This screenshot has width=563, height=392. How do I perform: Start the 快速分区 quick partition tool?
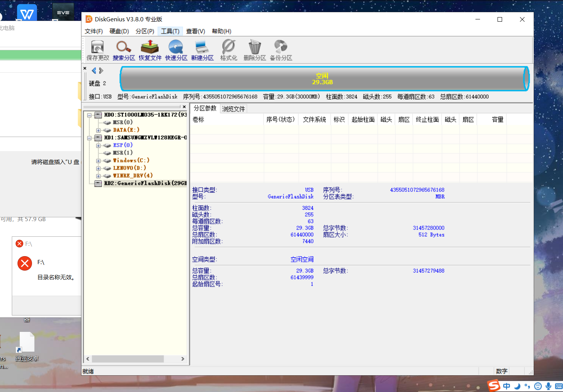(x=176, y=50)
